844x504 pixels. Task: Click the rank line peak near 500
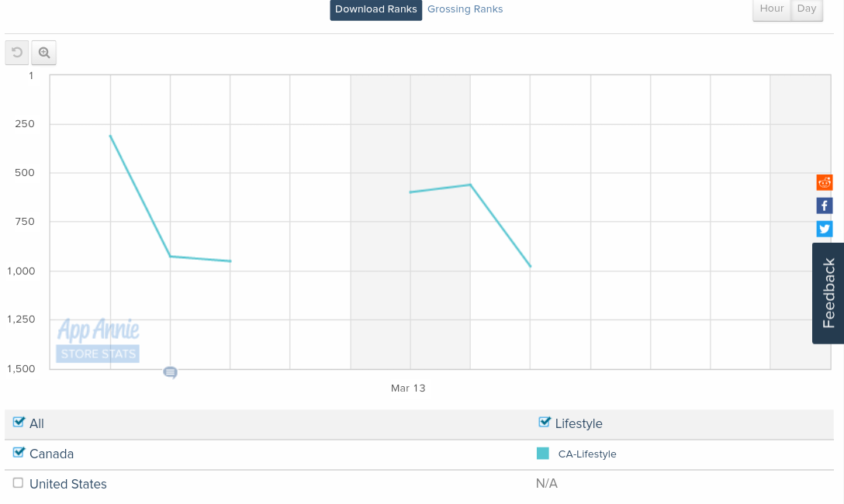[470, 185]
